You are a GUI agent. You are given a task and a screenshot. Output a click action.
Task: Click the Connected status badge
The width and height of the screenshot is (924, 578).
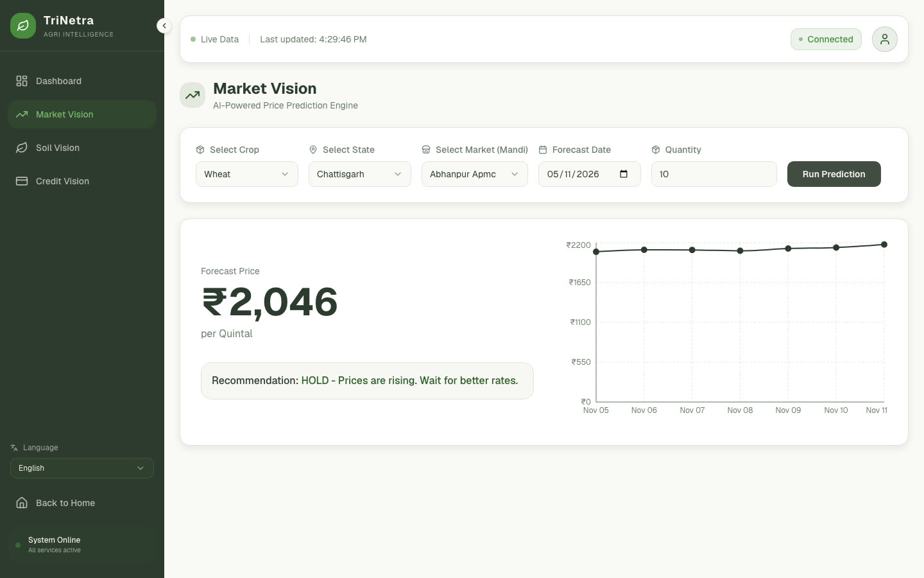(x=826, y=39)
